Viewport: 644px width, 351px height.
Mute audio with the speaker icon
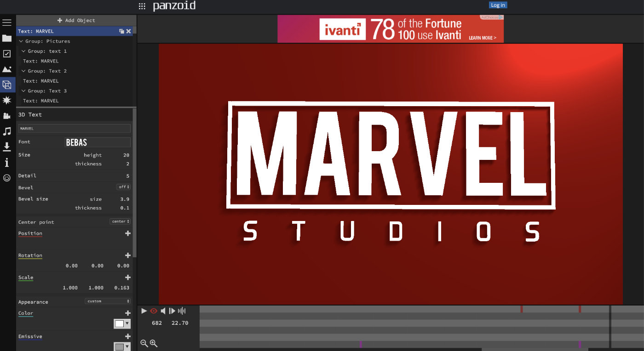pos(163,311)
